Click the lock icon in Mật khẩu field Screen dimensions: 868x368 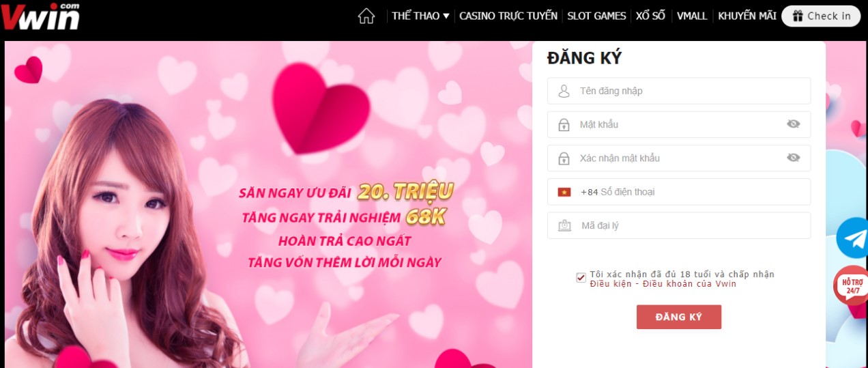point(564,124)
